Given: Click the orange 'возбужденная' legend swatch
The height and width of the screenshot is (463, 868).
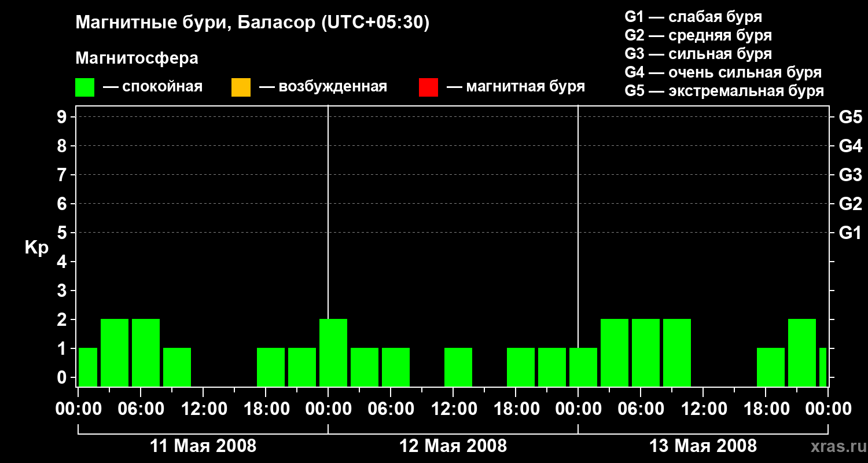Looking at the screenshot, I should click(x=241, y=87).
